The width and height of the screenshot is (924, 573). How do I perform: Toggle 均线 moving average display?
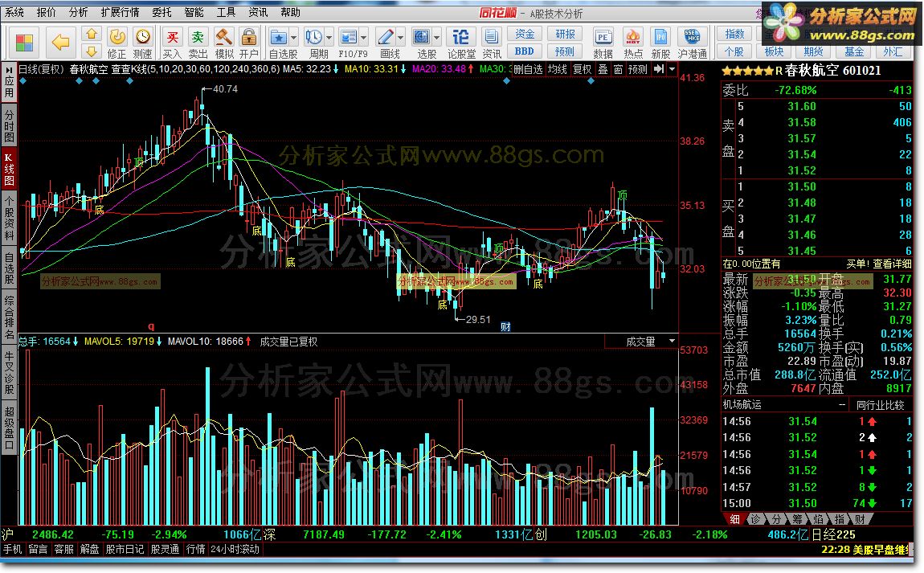point(557,69)
